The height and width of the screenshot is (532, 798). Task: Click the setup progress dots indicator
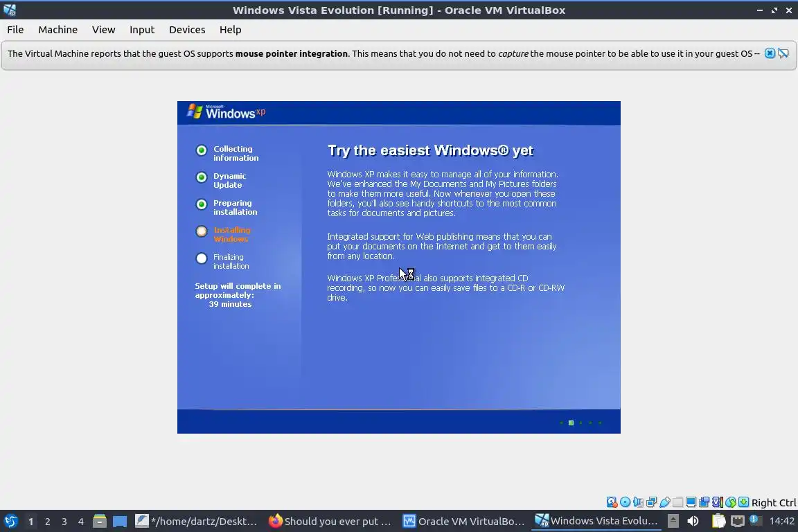point(580,423)
